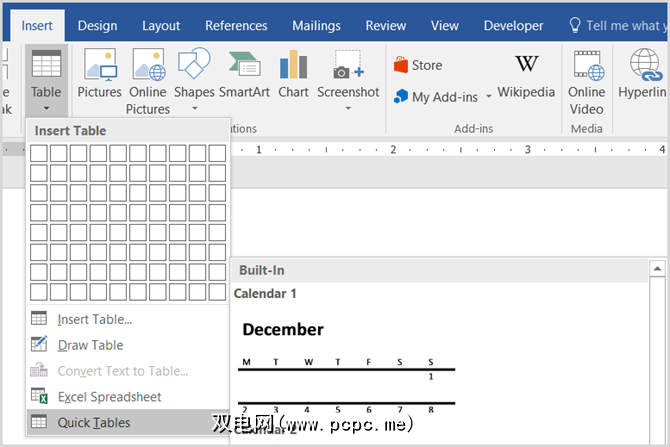Viewport: 670px width, 447px height.
Task: Select Draw Table option
Action: pyautogui.click(x=127, y=345)
